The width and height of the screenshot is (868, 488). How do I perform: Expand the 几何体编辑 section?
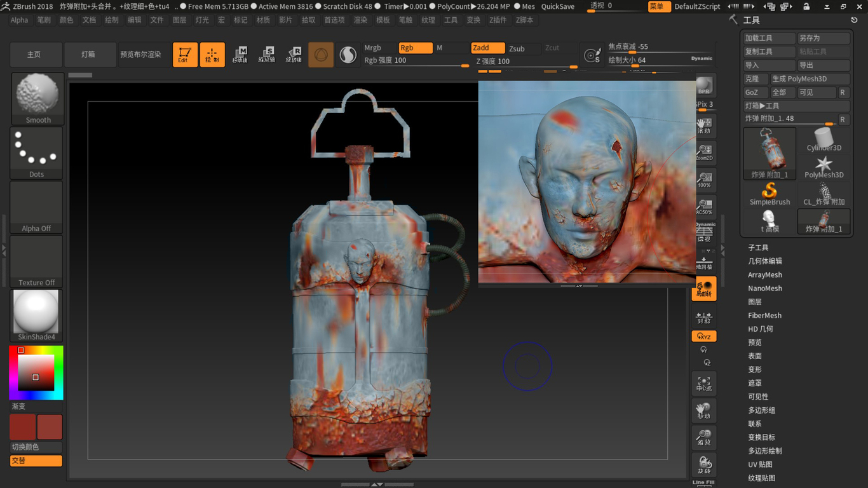[765, 261]
